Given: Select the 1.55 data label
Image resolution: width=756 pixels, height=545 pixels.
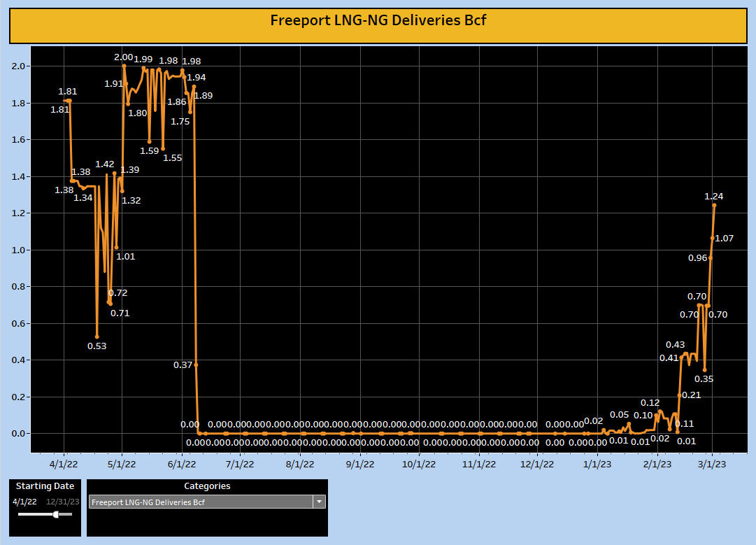Looking at the screenshot, I should click(x=172, y=157).
